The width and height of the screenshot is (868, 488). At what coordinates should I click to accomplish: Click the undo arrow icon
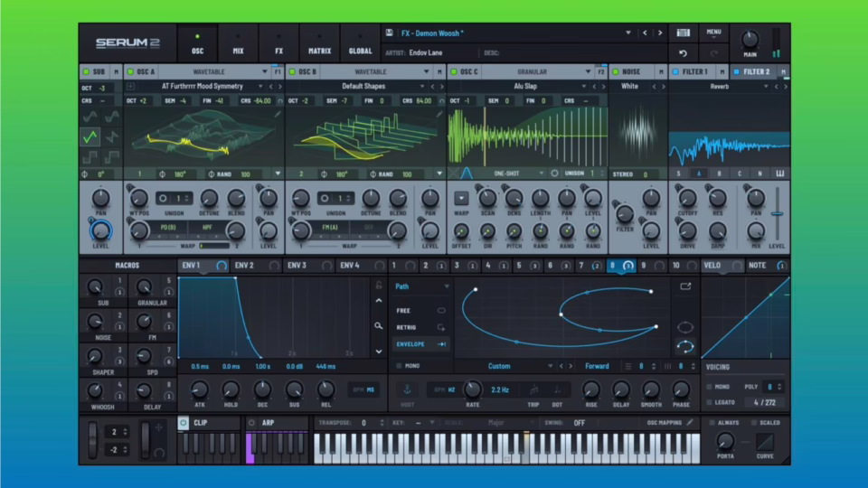point(684,53)
